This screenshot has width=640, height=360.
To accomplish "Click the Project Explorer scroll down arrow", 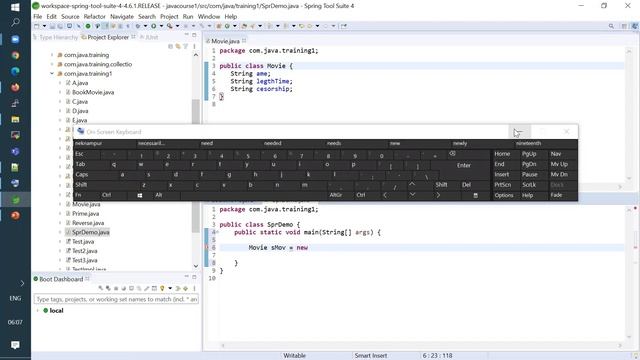I will coord(196,266).
